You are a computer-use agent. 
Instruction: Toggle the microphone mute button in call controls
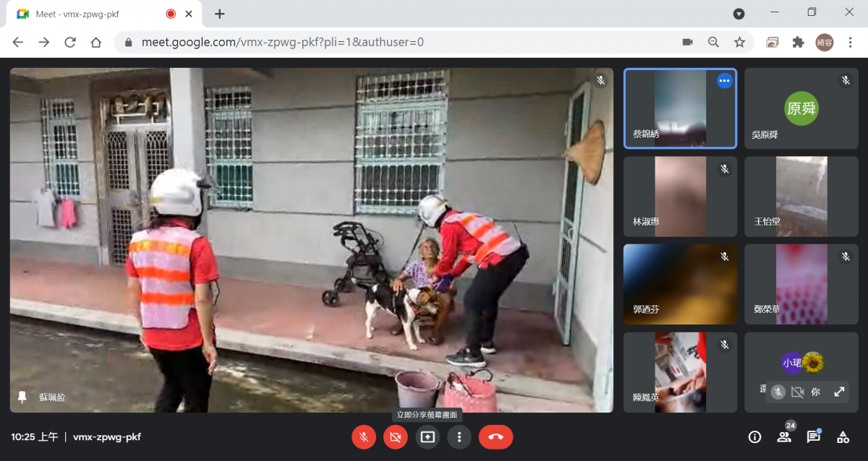(364, 436)
